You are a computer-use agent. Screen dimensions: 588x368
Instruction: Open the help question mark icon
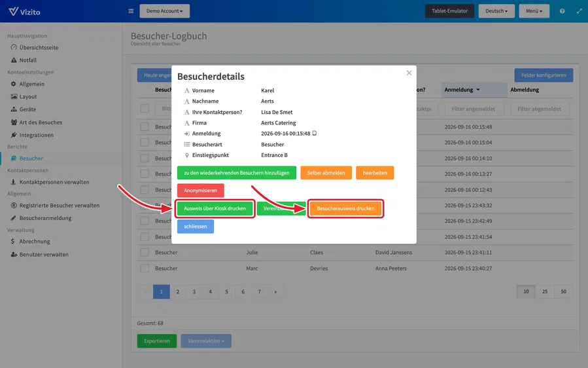(562, 11)
